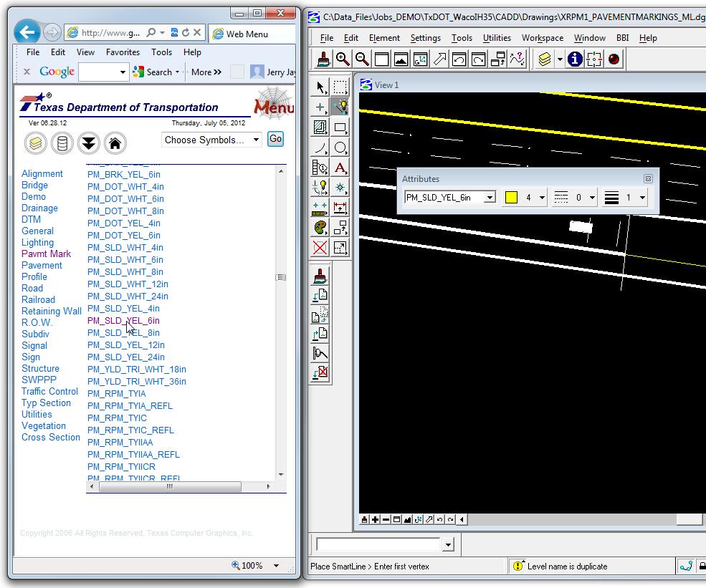Viewport: 706px width, 588px height.
Task: Click the snap mode icon in status bar
Action: pos(686,566)
